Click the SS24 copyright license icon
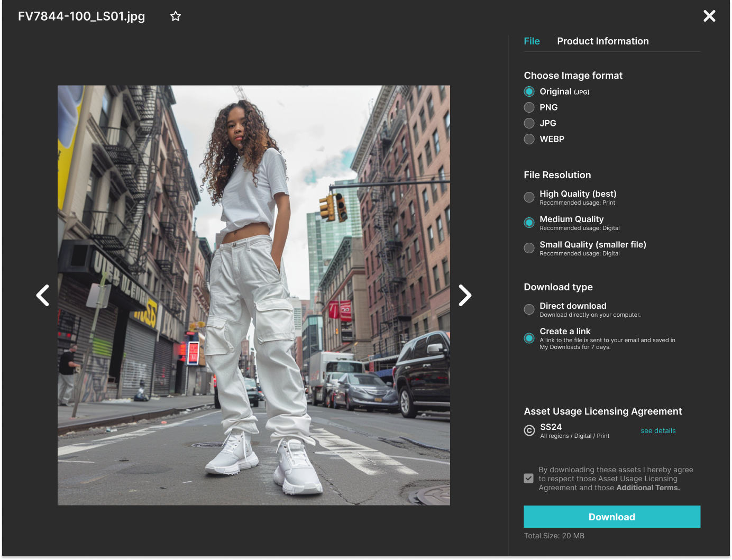This screenshot has height=560, width=732. (528, 431)
